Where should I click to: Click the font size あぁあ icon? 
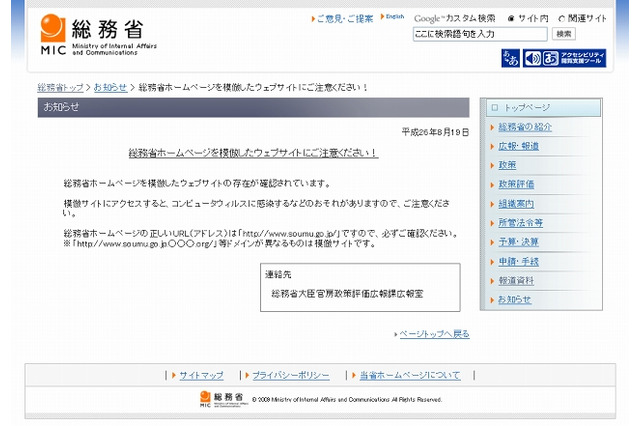pos(510,59)
